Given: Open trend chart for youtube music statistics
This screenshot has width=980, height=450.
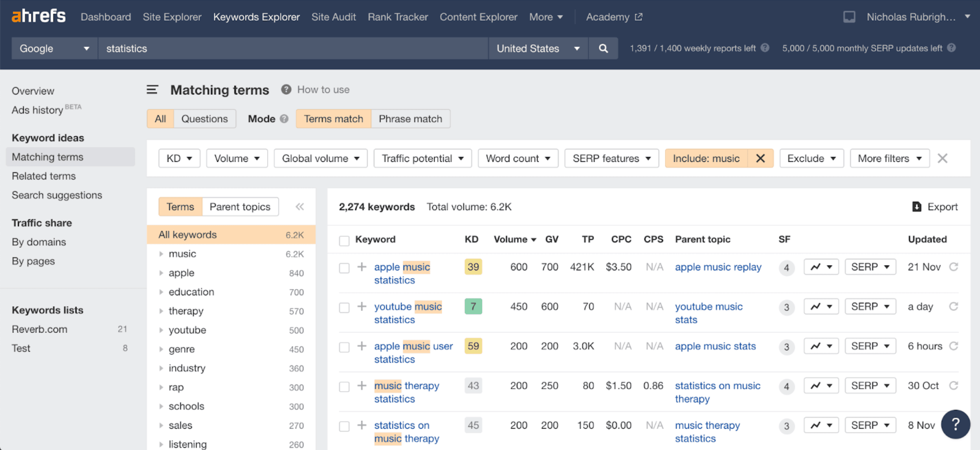Looking at the screenshot, I should click(821, 307).
